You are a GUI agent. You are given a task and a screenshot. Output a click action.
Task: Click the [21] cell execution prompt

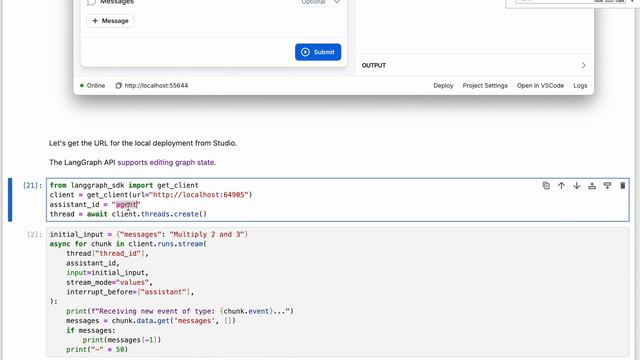click(33, 185)
